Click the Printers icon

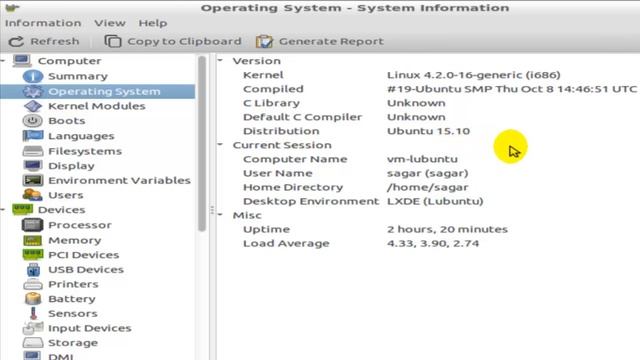[x=33, y=284]
